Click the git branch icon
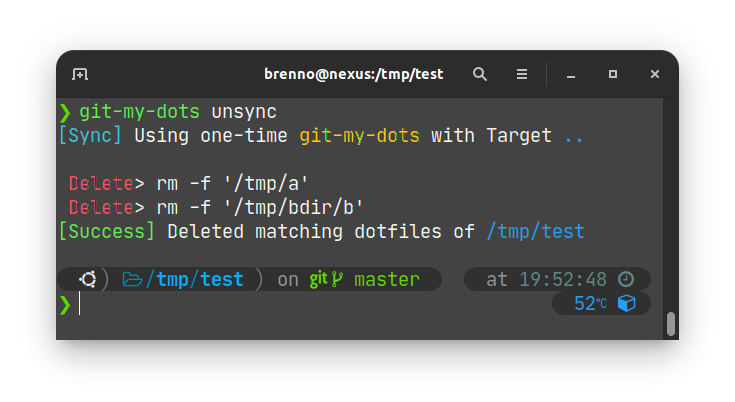Screen dimensions: 735x402 [337, 280]
